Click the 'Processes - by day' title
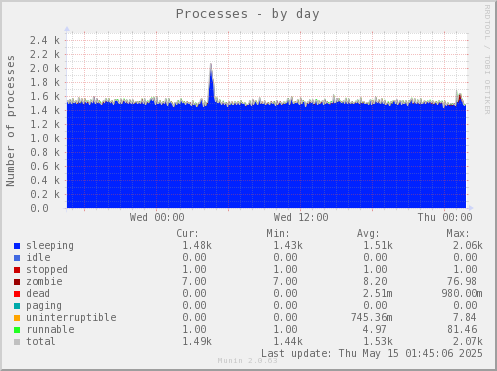The image size is (497, 371). pyautogui.click(x=248, y=14)
